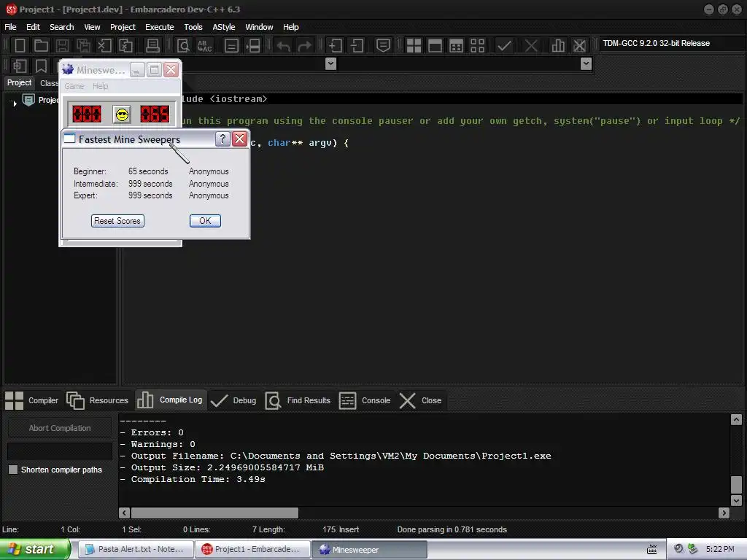The width and height of the screenshot is (747, 560).
Task: Click the Run window icon
Action: (x=435, y=46)
